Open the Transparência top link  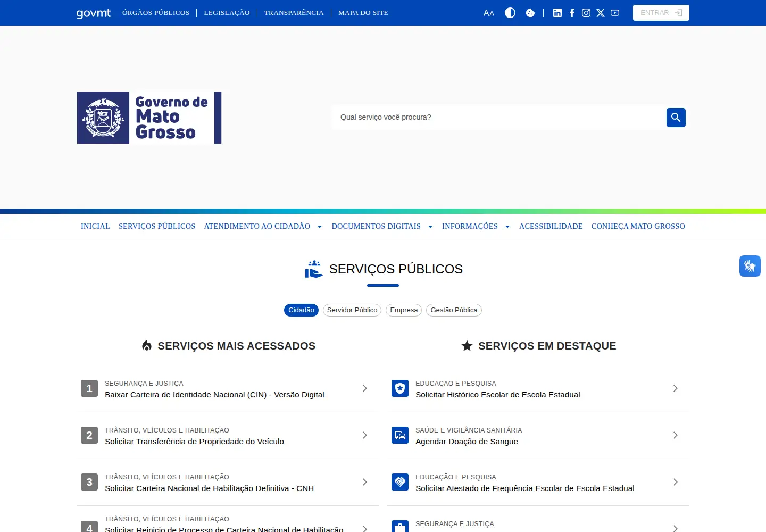(294, 13)
